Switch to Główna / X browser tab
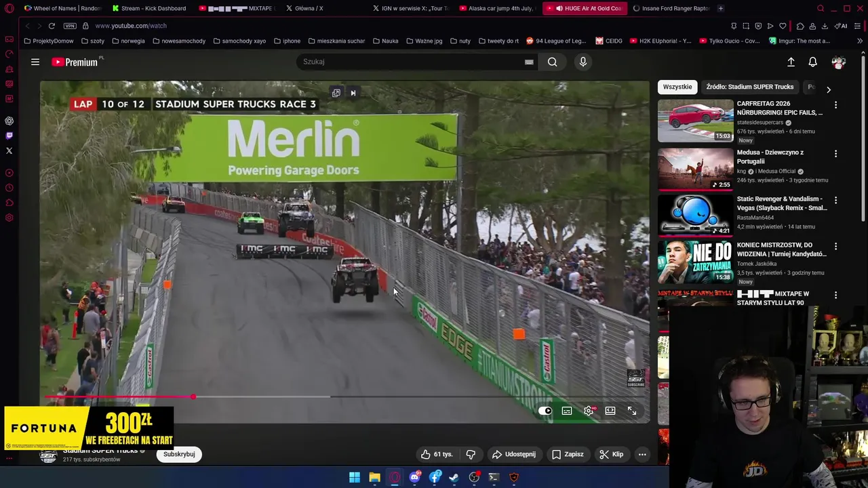Image resolution: width=868 pixels, height=488 pixels. coord(323,8)
